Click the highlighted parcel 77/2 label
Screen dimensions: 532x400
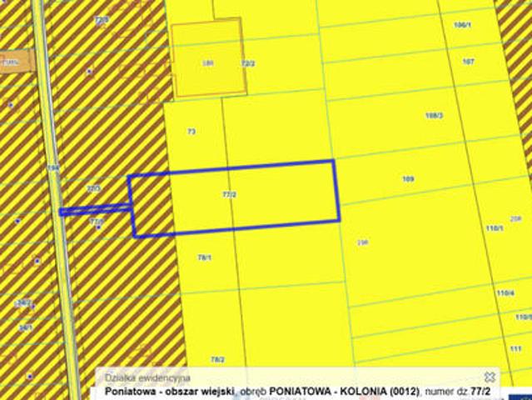[x=230, y=194]
